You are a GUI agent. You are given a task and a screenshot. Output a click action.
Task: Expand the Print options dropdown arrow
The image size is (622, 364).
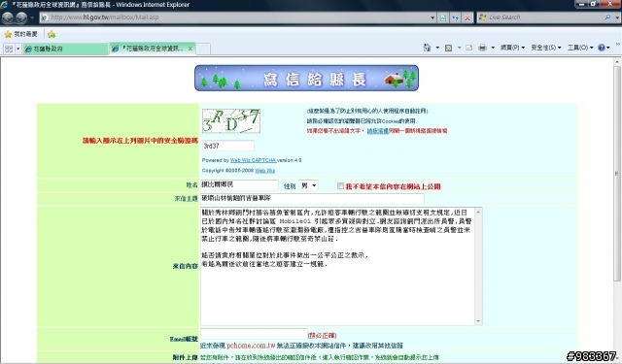pos(493,48)
